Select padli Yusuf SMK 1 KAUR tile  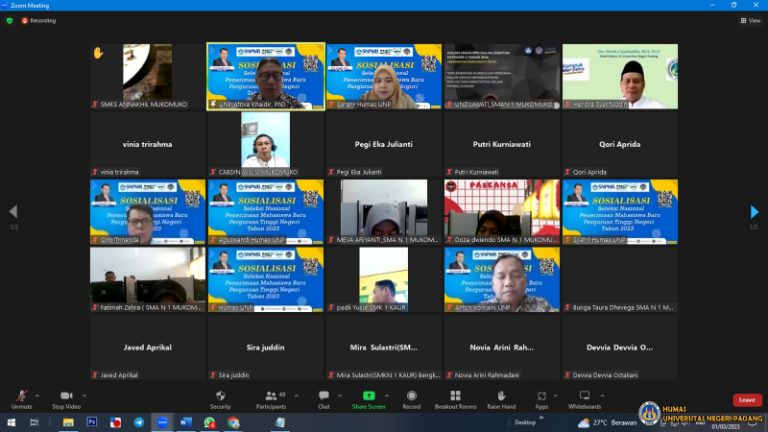384,279
